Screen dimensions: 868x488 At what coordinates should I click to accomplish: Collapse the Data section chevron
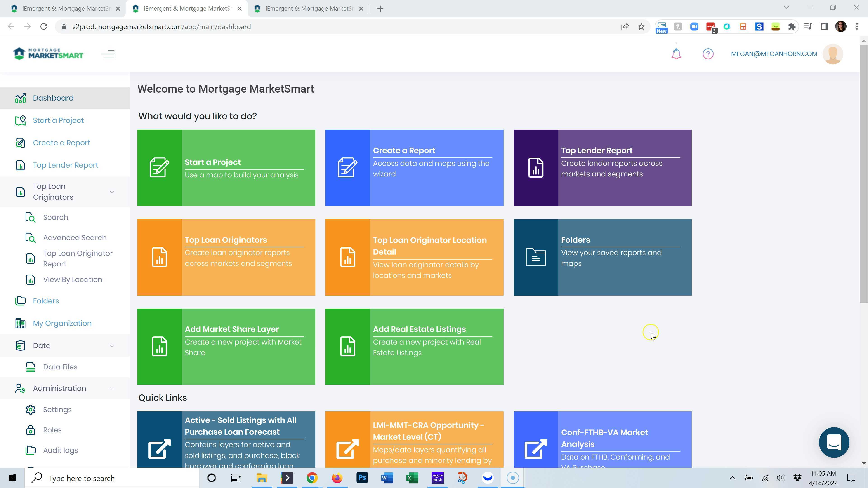(x=112, y=346)
